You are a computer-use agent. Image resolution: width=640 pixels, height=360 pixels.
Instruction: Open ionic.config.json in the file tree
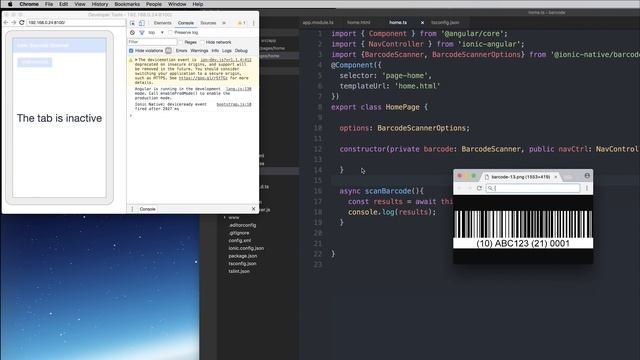246,248
